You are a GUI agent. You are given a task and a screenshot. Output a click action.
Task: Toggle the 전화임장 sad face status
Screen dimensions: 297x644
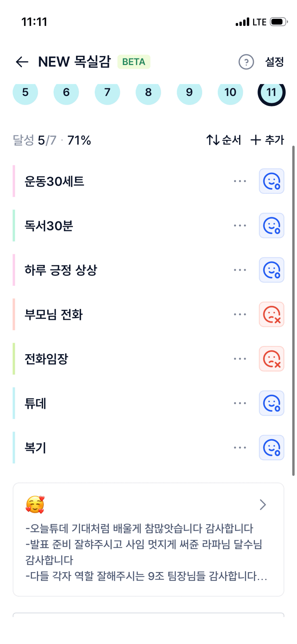coord(272,359)
